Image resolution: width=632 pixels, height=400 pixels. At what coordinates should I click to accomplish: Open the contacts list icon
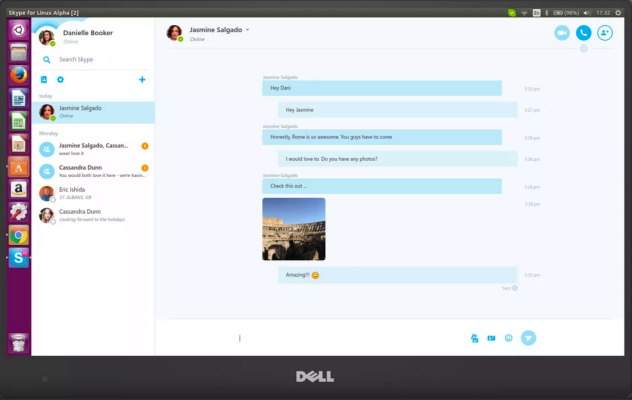(x=44, y=79)
